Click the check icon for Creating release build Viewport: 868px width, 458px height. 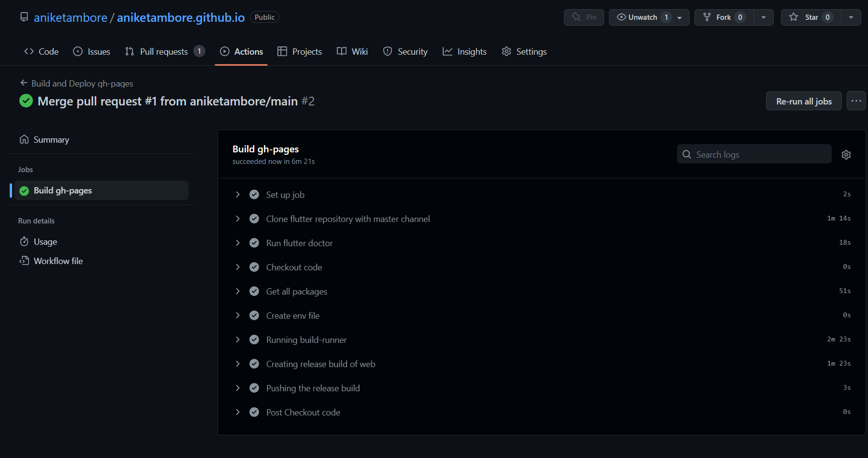[254, 364]
